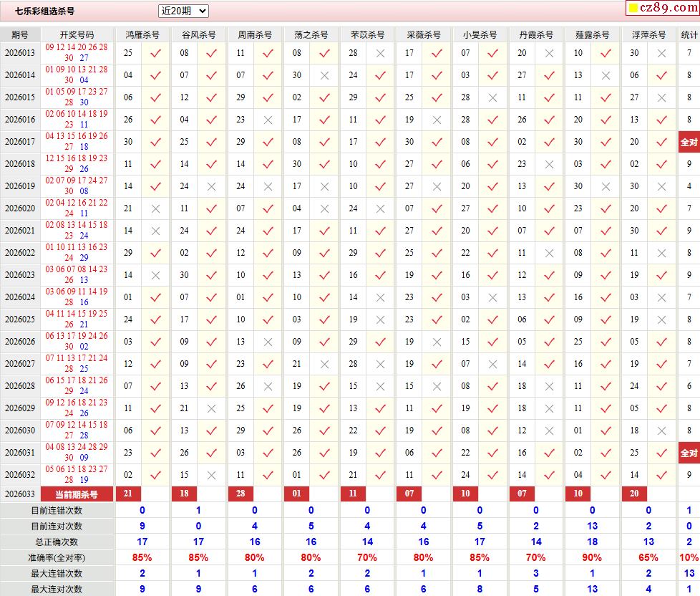Click the cross mark for 荡之杀号 in row 2026014

(324, 75)
